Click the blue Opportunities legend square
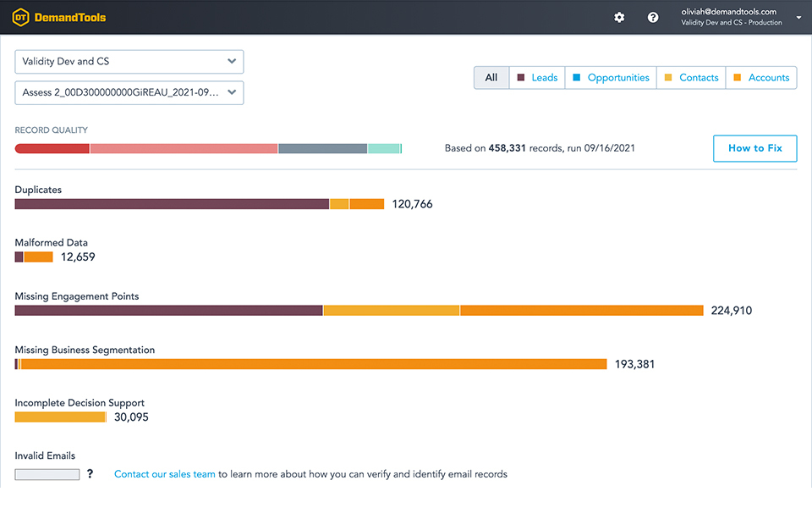Screen dimensions: 812x508 point(576,77)
